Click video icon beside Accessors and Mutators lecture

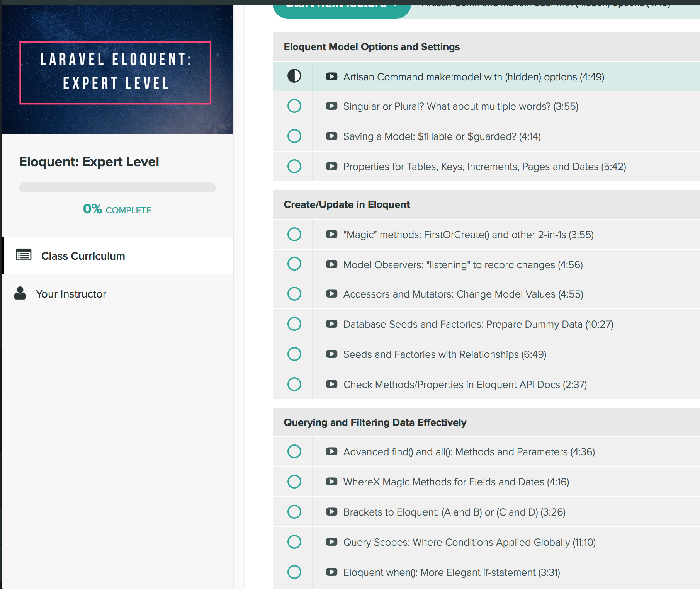[331, 294]
